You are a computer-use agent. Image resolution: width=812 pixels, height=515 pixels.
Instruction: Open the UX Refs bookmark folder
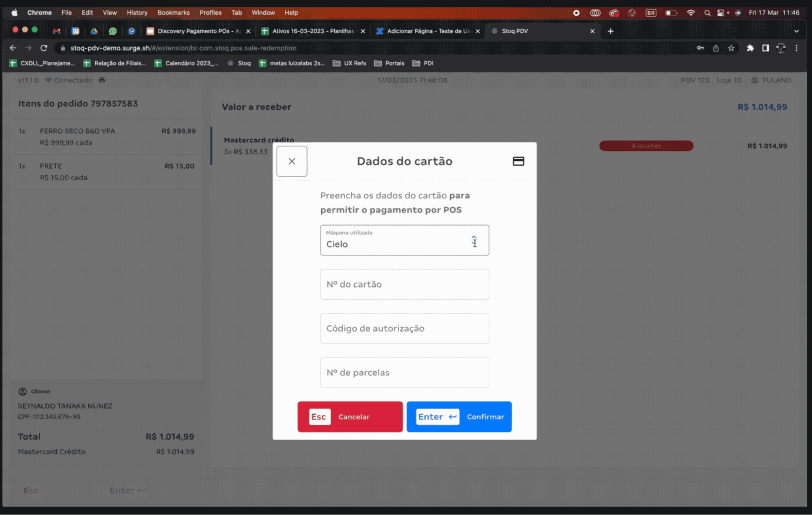point(349,63)
